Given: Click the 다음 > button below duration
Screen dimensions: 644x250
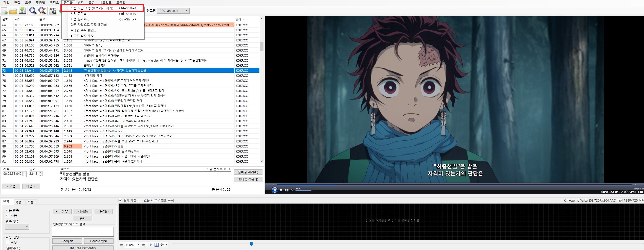Looking at the screenshot, I should click(31, 186).
